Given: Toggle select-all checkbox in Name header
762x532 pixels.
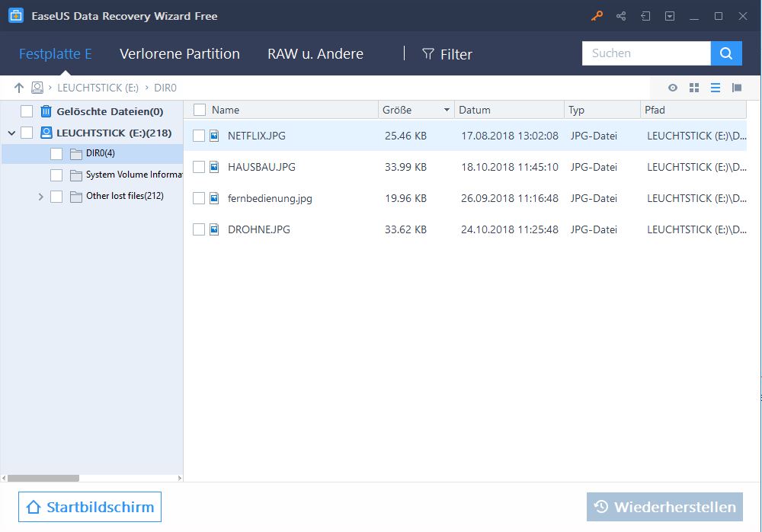Looking at the screenshot, I should pos(199,110).
